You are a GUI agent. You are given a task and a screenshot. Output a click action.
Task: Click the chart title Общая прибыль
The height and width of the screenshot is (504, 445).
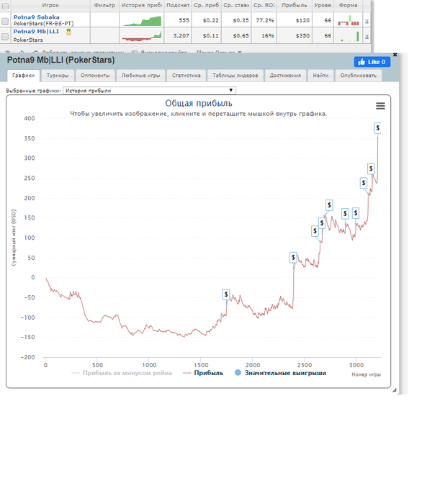199,103
